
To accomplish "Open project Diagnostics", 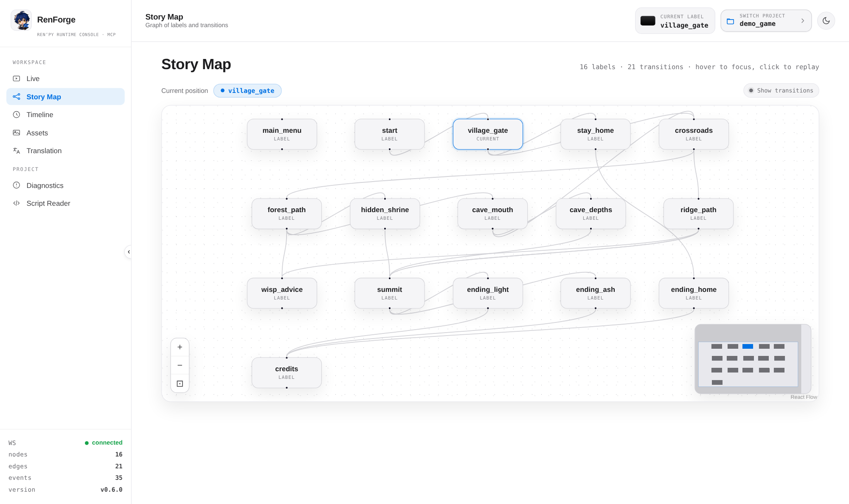I will click(65, 185).
